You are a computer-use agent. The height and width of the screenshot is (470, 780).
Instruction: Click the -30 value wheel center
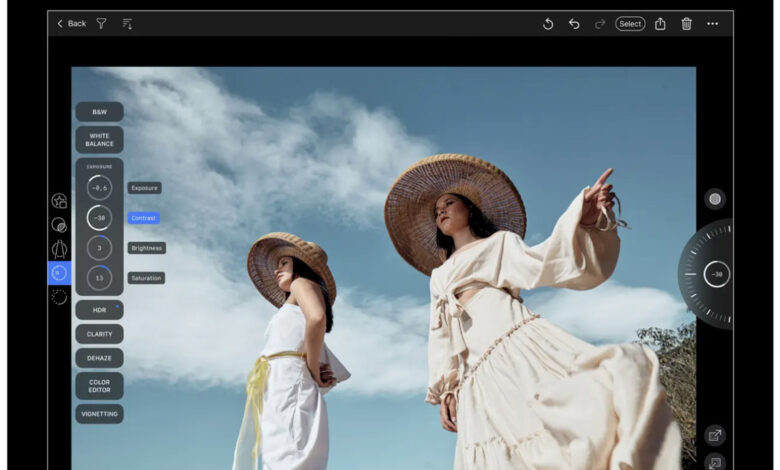(x=716, y=274)
